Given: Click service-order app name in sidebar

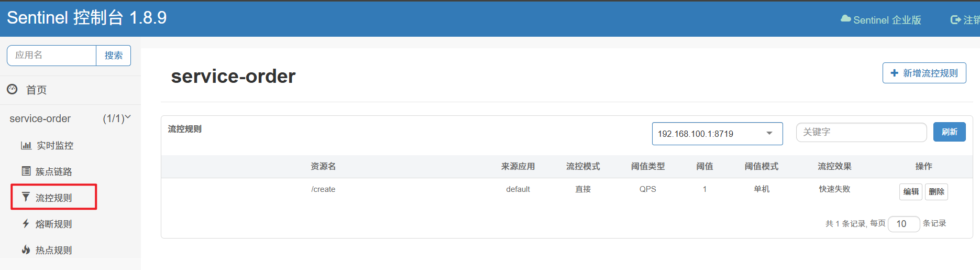Looking at the screenshot, I should point(40,118).
